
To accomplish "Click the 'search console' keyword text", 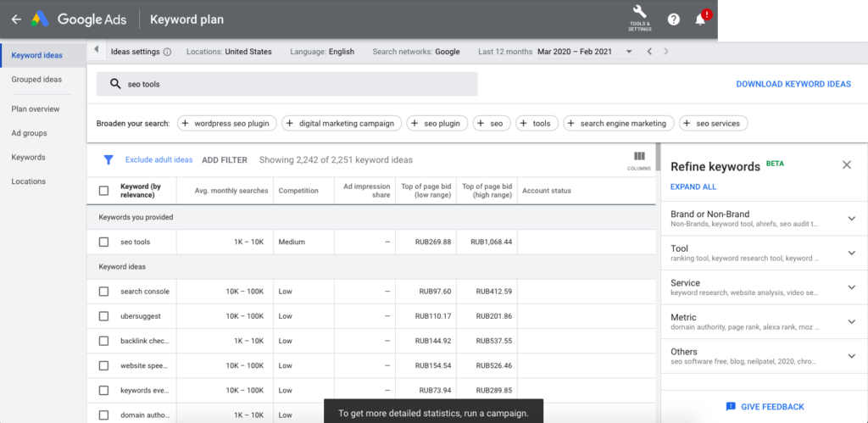I will (145, 292).
